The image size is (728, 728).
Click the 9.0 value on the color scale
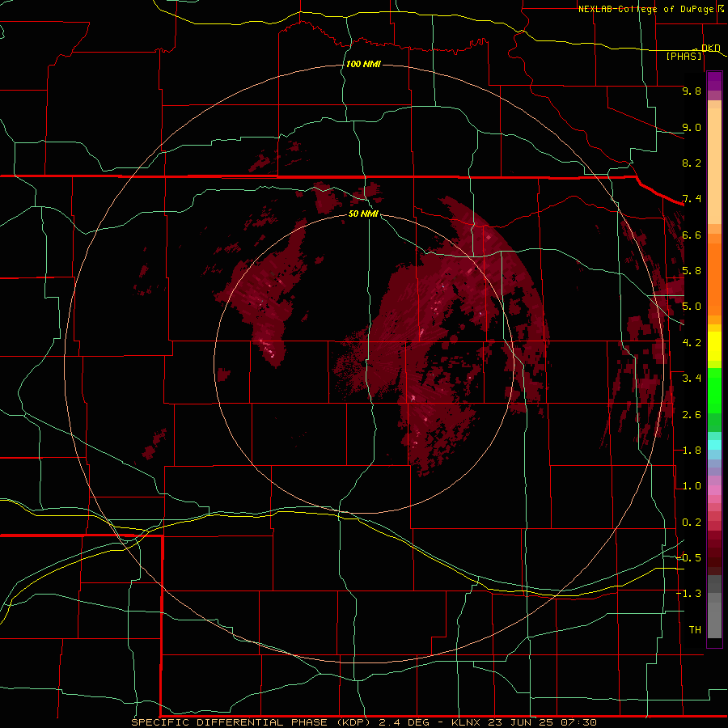click(x=692, y=127)
